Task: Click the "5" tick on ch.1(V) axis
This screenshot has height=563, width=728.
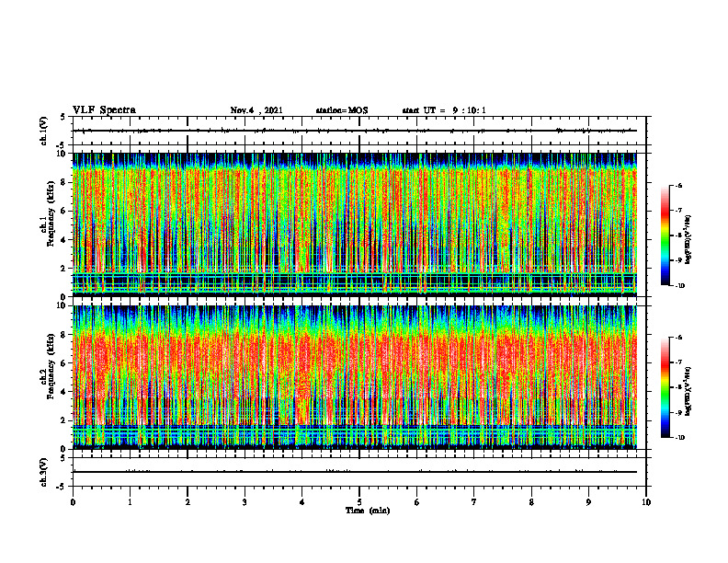Action: [x=64, y=117]
